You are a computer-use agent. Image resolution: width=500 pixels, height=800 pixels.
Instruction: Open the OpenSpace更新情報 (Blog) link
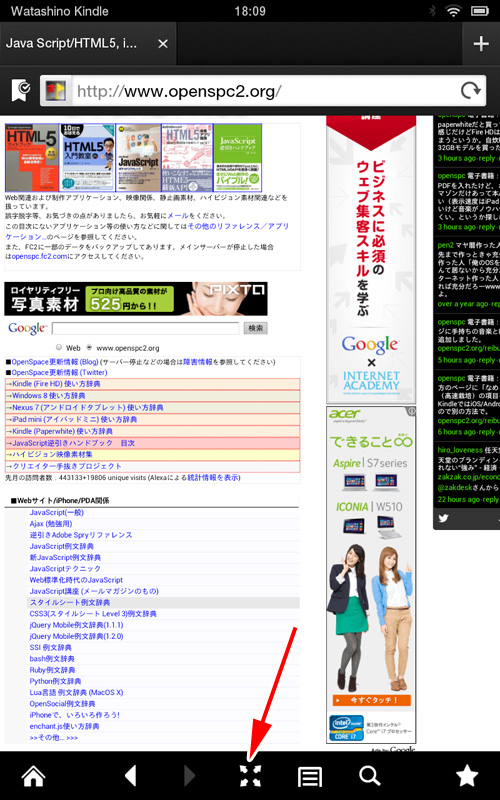pyautogui.click(x=55, y=362)
